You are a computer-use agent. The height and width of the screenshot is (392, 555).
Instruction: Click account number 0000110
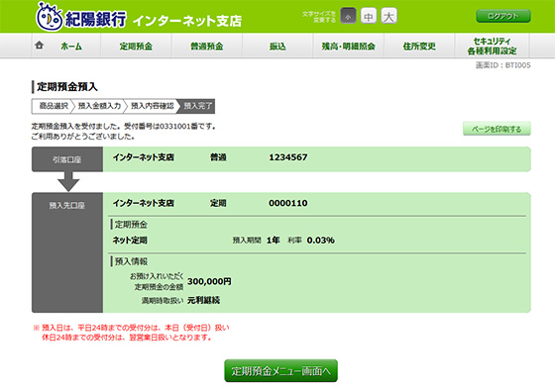(x=288, y=203)
